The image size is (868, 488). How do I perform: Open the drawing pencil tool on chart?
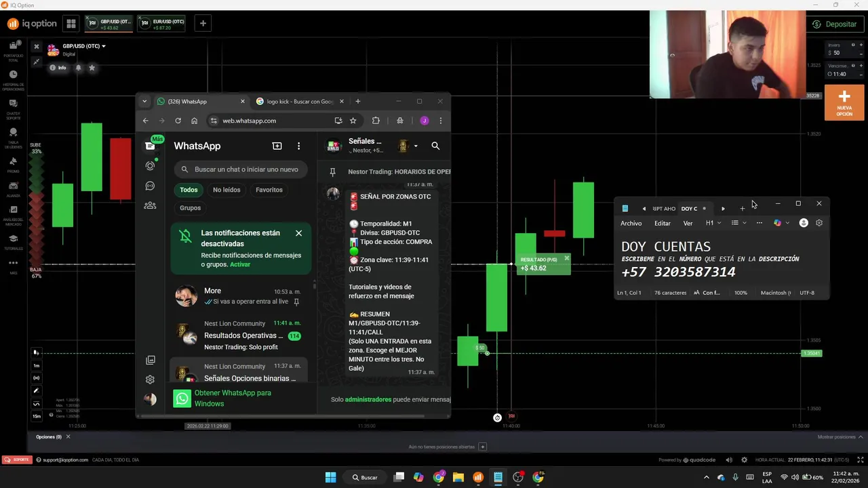pos(37,390)
